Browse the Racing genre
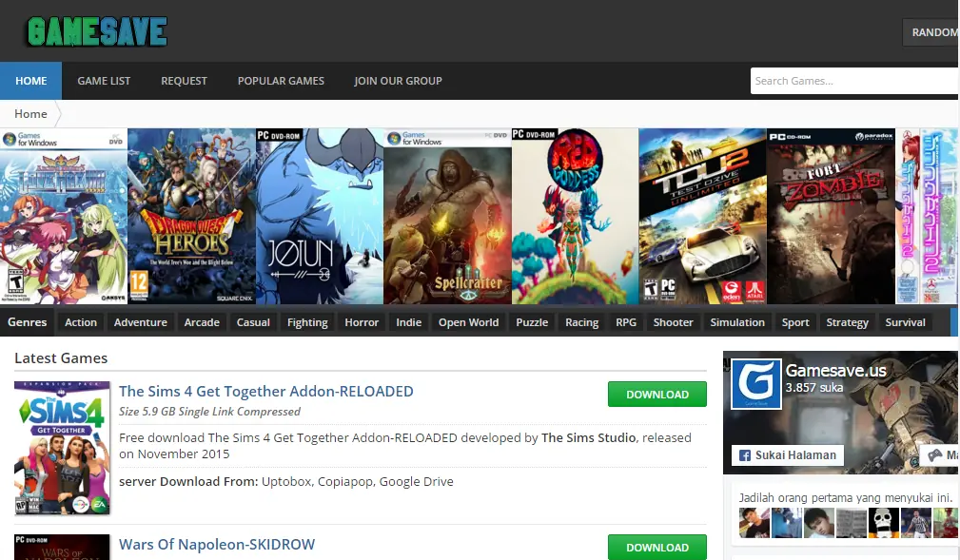Viewport: 960px width, 560px height. (x=581, y=322)
